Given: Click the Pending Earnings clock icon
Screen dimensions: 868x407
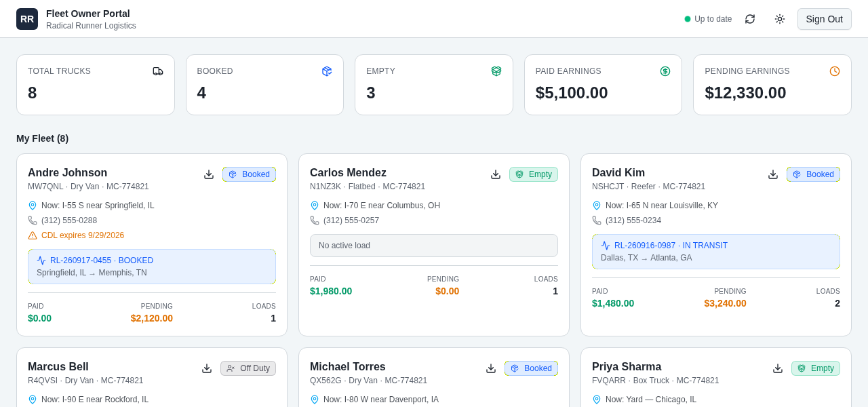Looking at the screenshot, I should 835,71.
